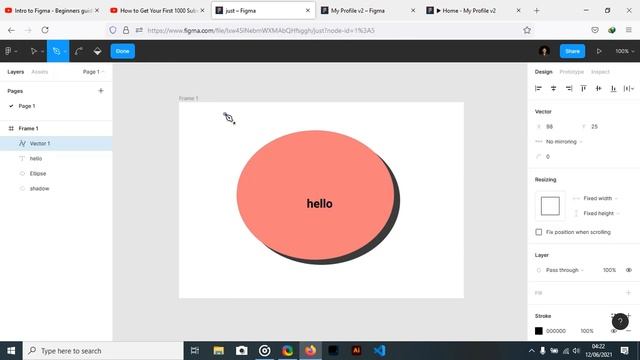Image resolution: width=640 pixels, height=360 pixels.
Task: Toggle layer visibility eye icon
Action: pos(629,270)
